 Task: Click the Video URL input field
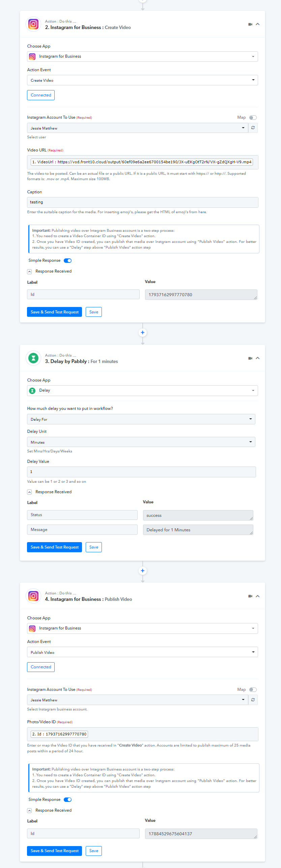(x=142, y=162)
